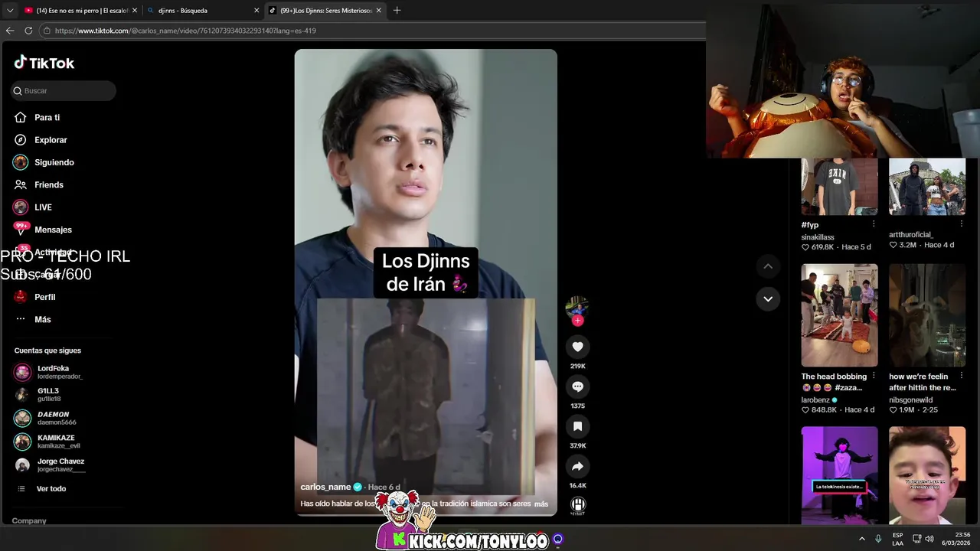Switch to djinns - Búsqueda tab
This screenshot has width=980, height=551.
(199, 11)
